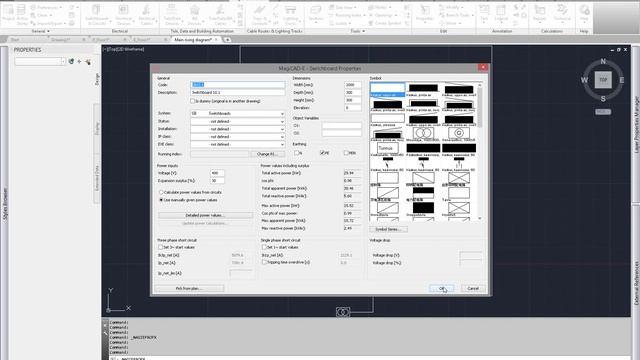Click the 'Change R.I...' button

(267, 154)
